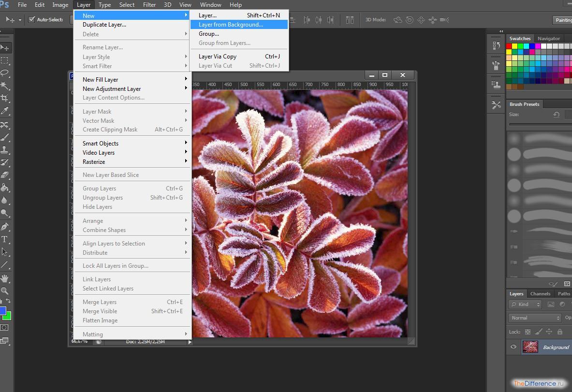Choose the Hand tool
572x392 pixels.
[x=5, y=278]
